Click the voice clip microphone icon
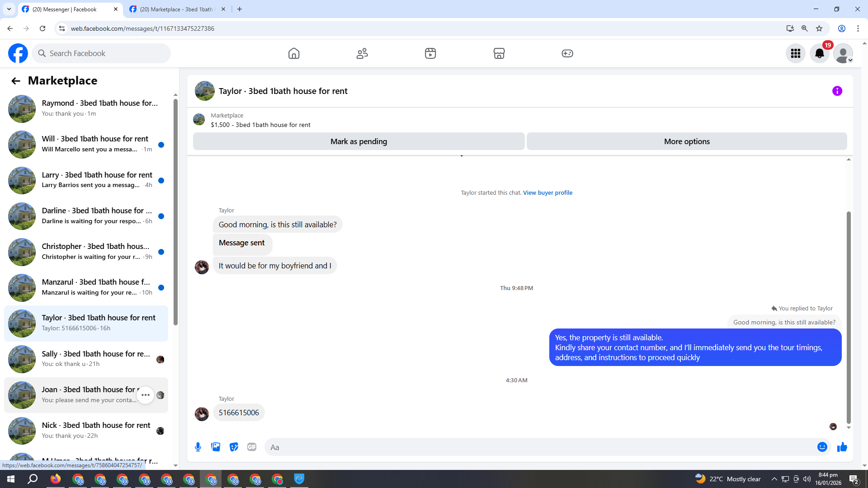This screenshot has height=488, width=868. tap(198, 447)
